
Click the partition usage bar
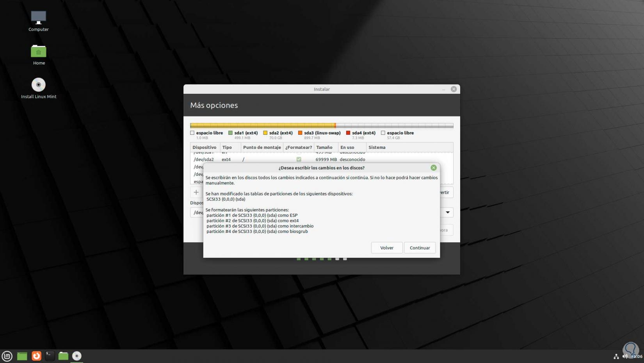(322, 125)
